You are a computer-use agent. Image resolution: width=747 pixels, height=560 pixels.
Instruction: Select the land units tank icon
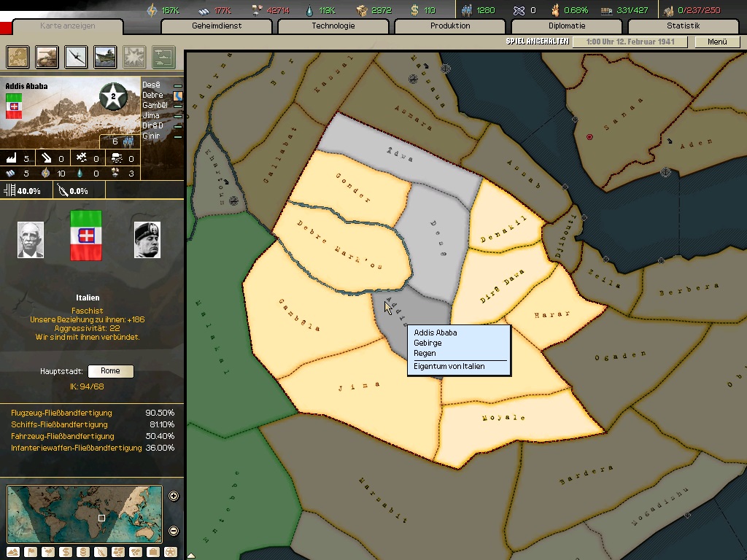[x=47, y=56]
